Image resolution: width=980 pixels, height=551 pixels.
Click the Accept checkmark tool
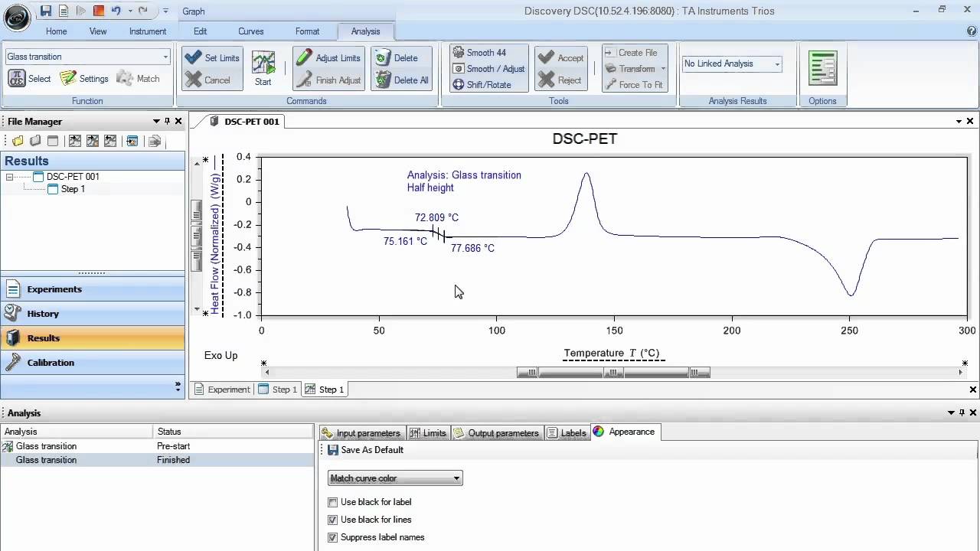click(x=546, y=58)
